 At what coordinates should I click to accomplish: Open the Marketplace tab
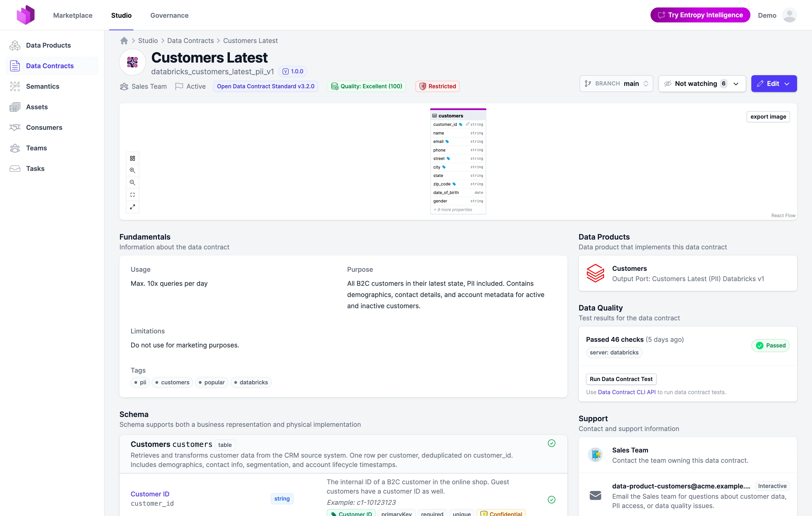pos(73,15)
